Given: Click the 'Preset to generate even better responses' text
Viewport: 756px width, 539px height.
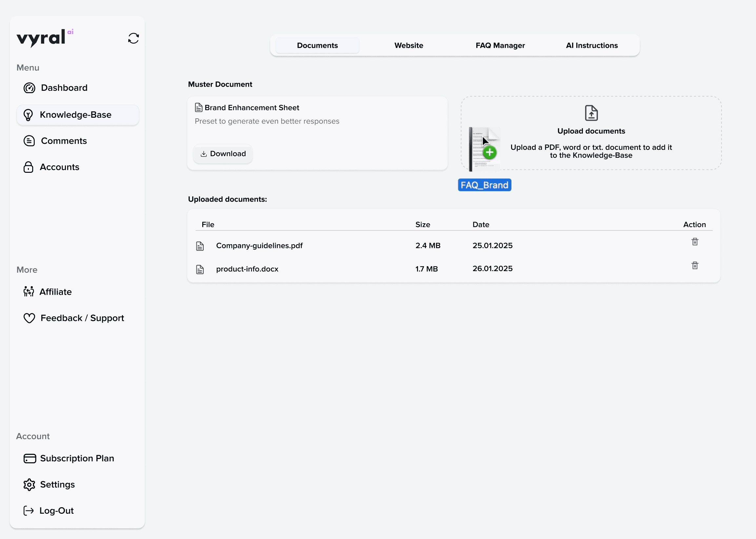Looking at the screenshot, I should coord(267,121).
